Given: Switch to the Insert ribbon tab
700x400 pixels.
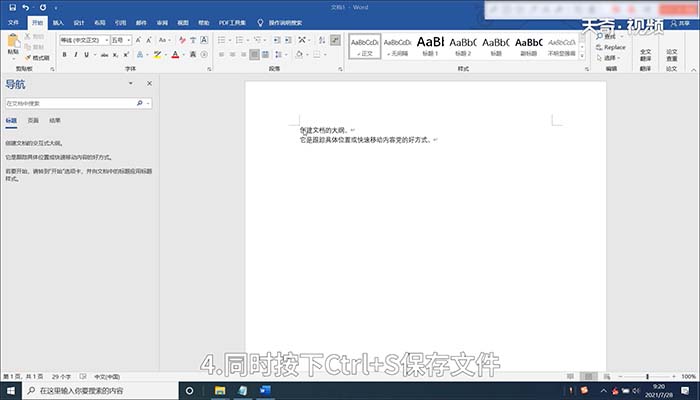Looking at the screenshot, I should click(x=58, y=22).
